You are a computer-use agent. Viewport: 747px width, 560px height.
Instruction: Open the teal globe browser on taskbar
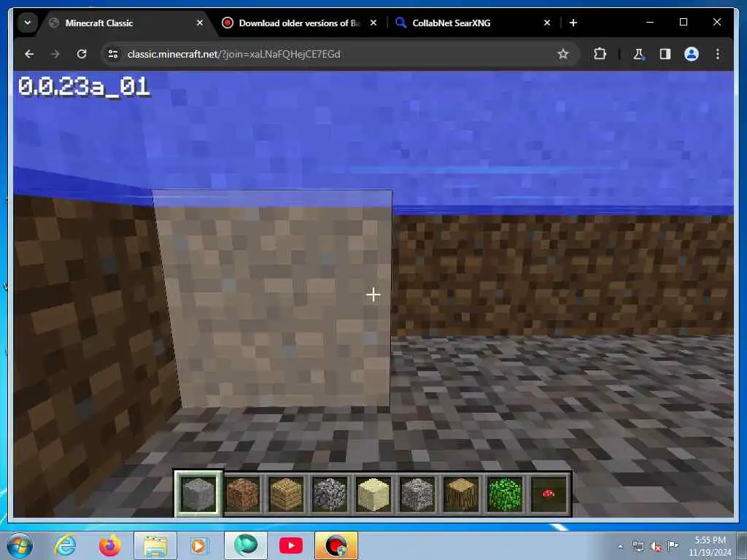(x=245, y=545)
